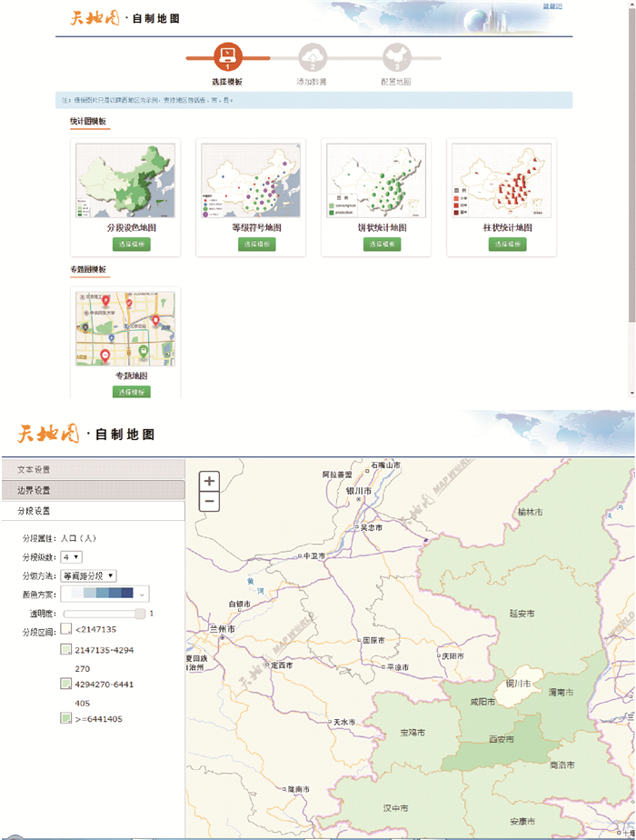Click the 4294270-6441405 range color box
636x840 pixels.
tap(66, 684)
